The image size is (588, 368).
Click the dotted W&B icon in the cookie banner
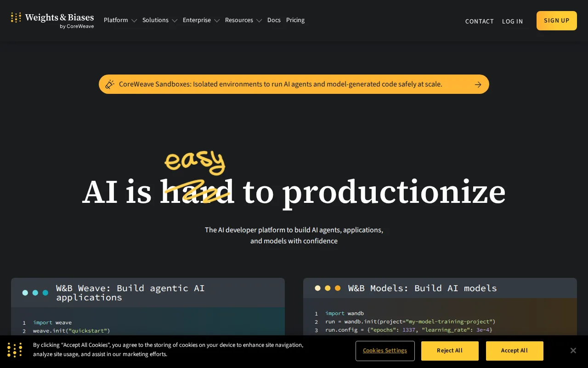[x=15, y=350]
